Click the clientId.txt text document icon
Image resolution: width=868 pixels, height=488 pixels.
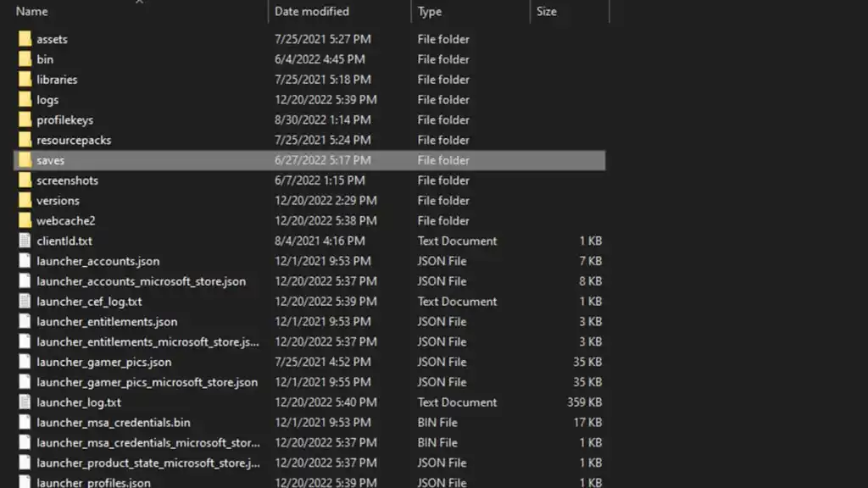click(25, 241)
